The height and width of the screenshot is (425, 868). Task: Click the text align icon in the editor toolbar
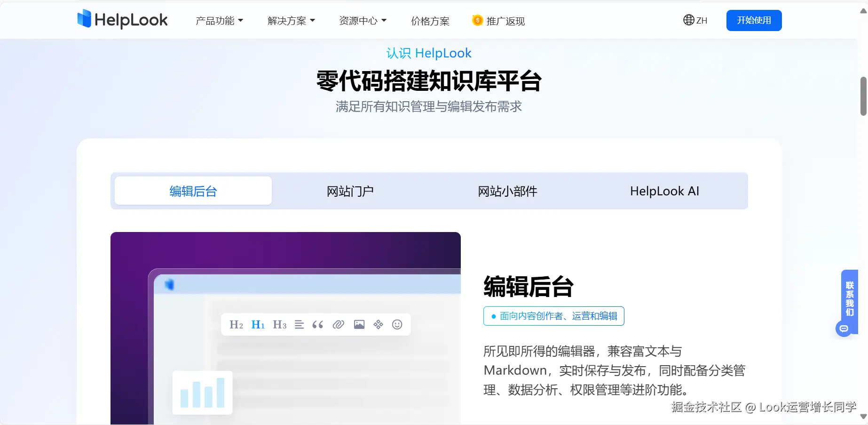click(299, 324)
